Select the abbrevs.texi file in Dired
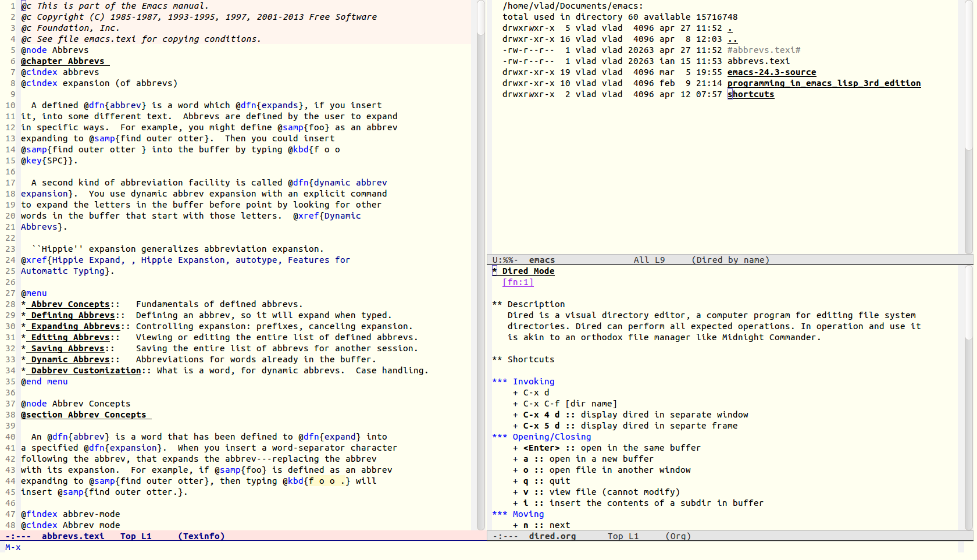The width and height of the screenshot is (977, 560). coord(758,61)
